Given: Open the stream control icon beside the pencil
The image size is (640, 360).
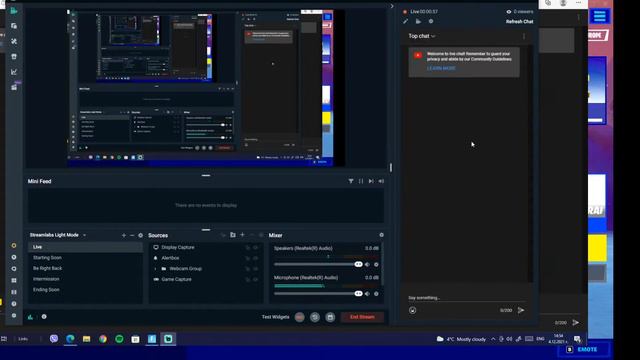Looking at the screenshot, I should coord(418,21).
